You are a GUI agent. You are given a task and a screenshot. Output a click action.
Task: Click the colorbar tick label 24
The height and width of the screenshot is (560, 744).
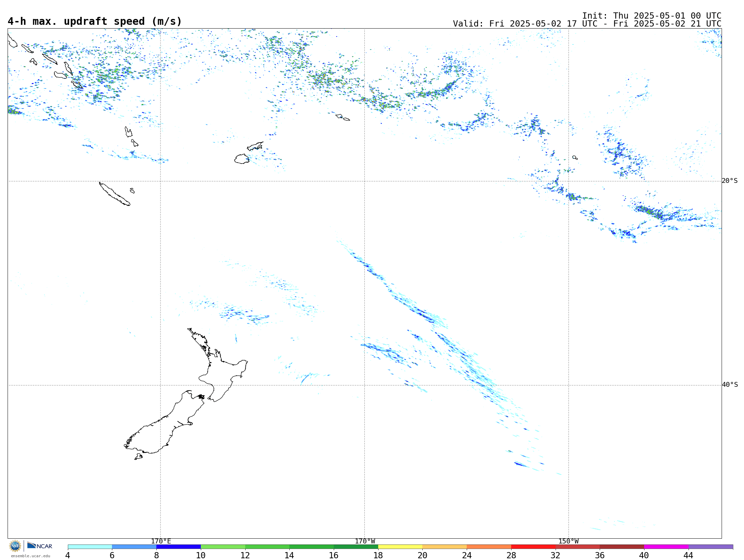(x=467, y=555)
